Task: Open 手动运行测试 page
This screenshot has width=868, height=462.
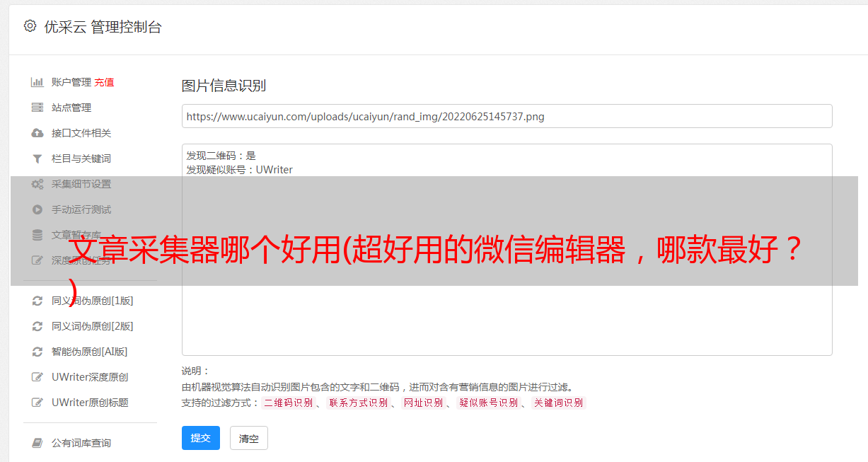Action: 81,209
